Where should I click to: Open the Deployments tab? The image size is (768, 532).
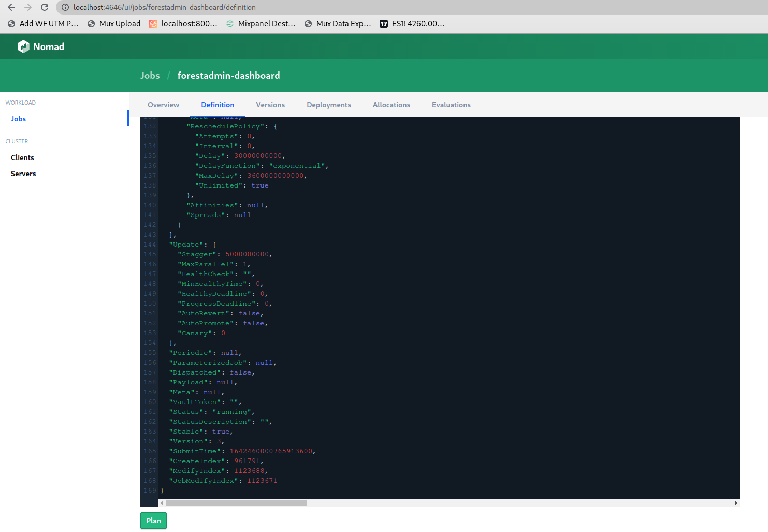tap(328, 105)
